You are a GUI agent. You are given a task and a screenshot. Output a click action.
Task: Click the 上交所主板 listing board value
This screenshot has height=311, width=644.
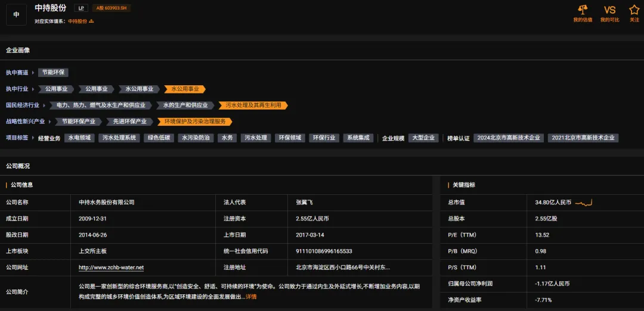tap(92, 251)
